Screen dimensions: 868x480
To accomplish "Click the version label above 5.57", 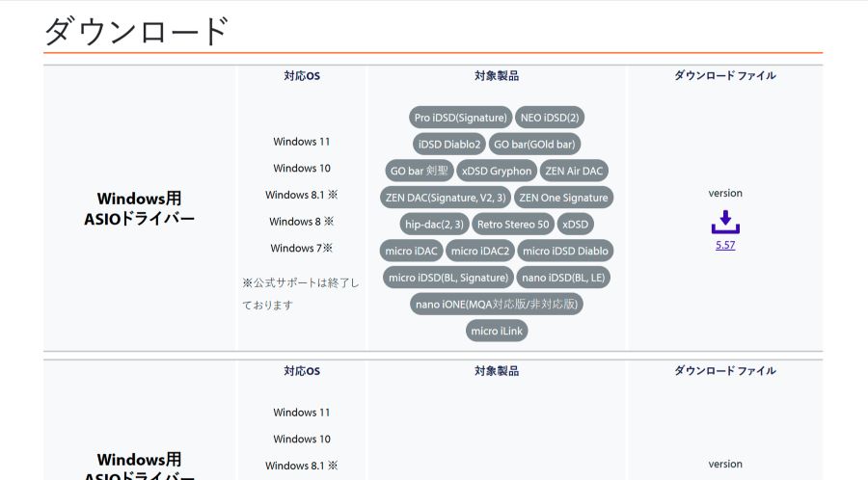I will click(725, 193).
